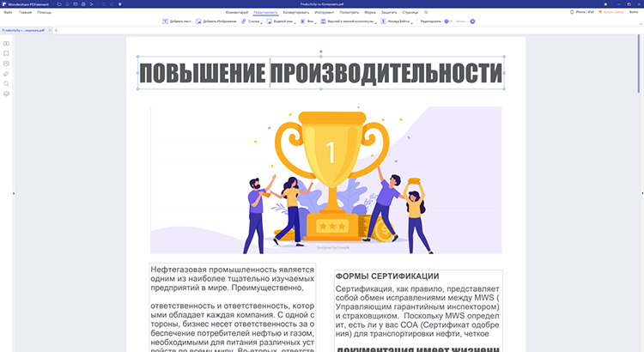This screenshot has height=352, width=644.
Task: Click the Войти sign-in link
Action: coord(633,13)
